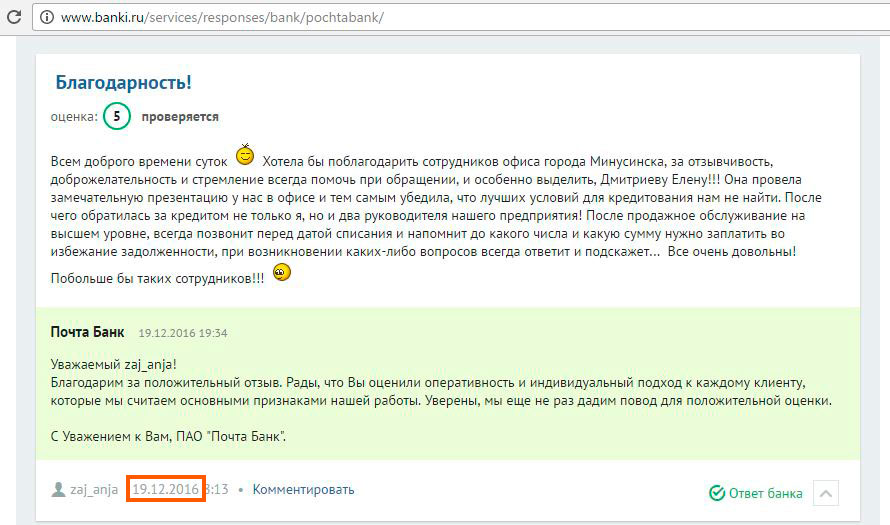The height and width of the screenshot is (525, 890).
Task: Click "Уважаемый zaj_anja!" greeting line
Action: tap(114, 364)
